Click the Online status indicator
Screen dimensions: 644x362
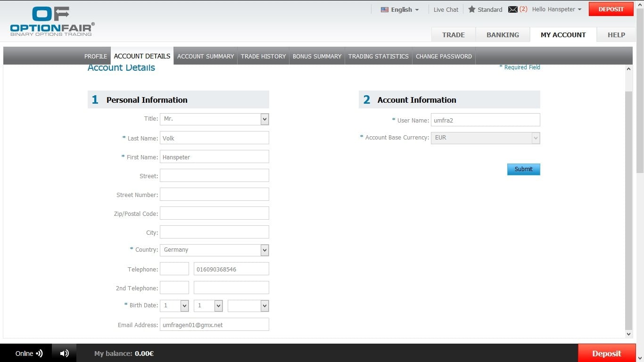click(x=29, y=353)
